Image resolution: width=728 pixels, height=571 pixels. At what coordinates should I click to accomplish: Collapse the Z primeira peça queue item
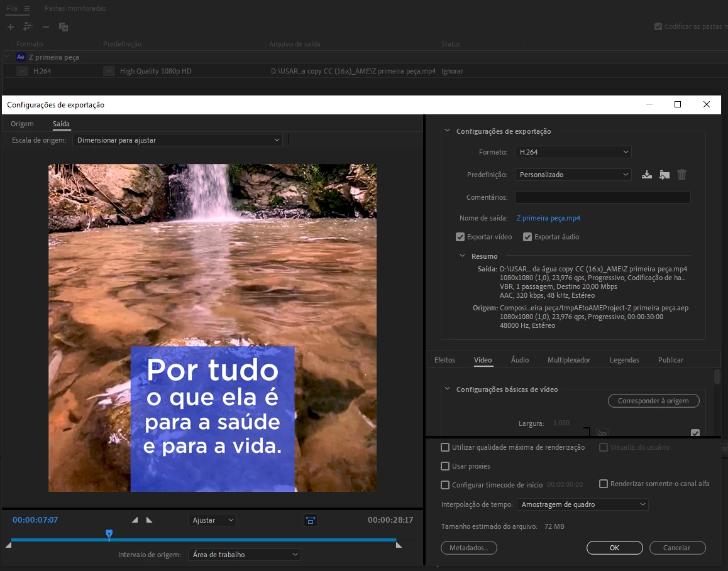7,57
